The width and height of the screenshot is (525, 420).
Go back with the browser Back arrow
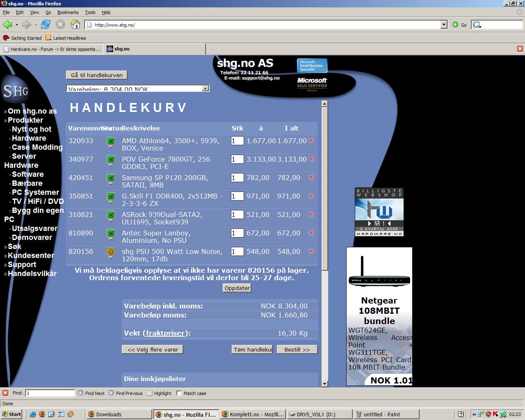(7, 25)
